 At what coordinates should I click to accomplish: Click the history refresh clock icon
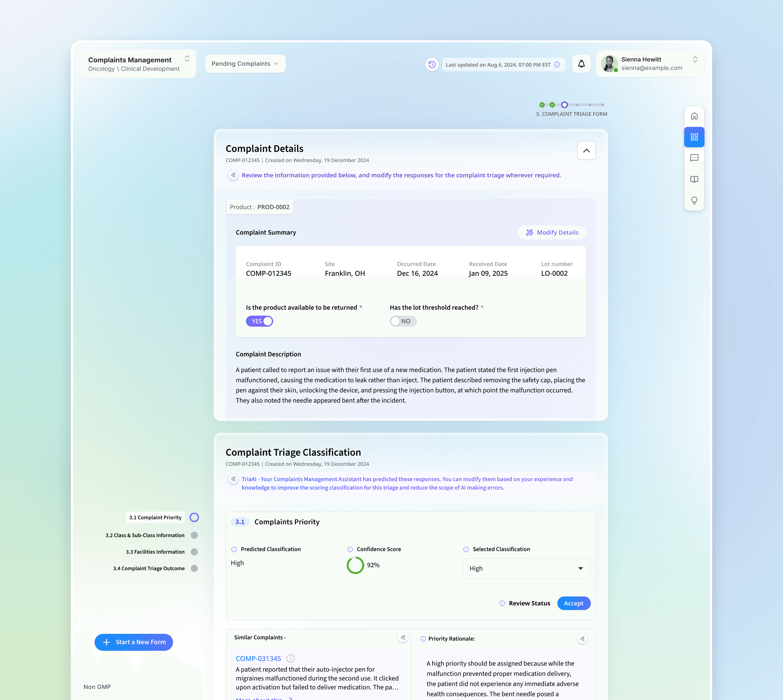click(432, 64)
